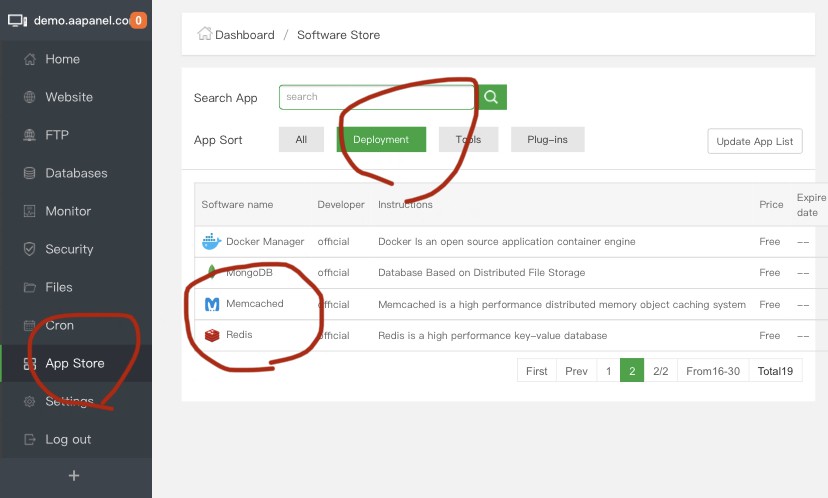Click the FTP sidebar icon
This screenshot has height=498, width=828.
pos(30,135)
